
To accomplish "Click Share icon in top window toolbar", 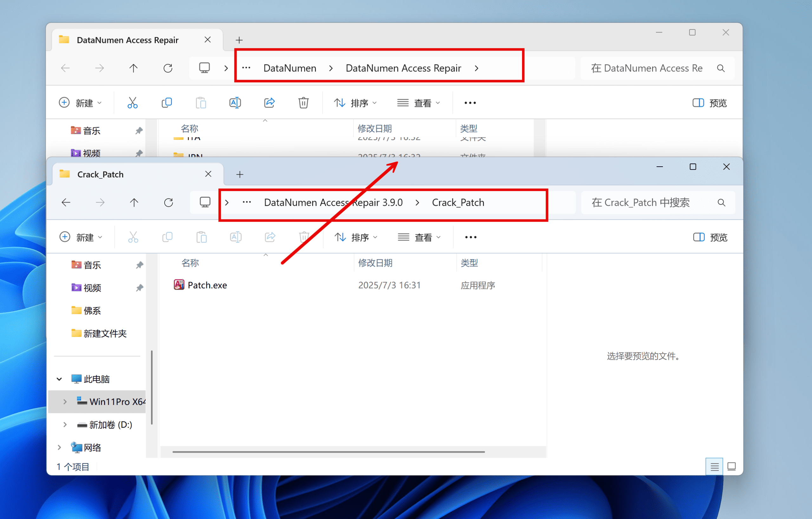I will click(269, 103).
